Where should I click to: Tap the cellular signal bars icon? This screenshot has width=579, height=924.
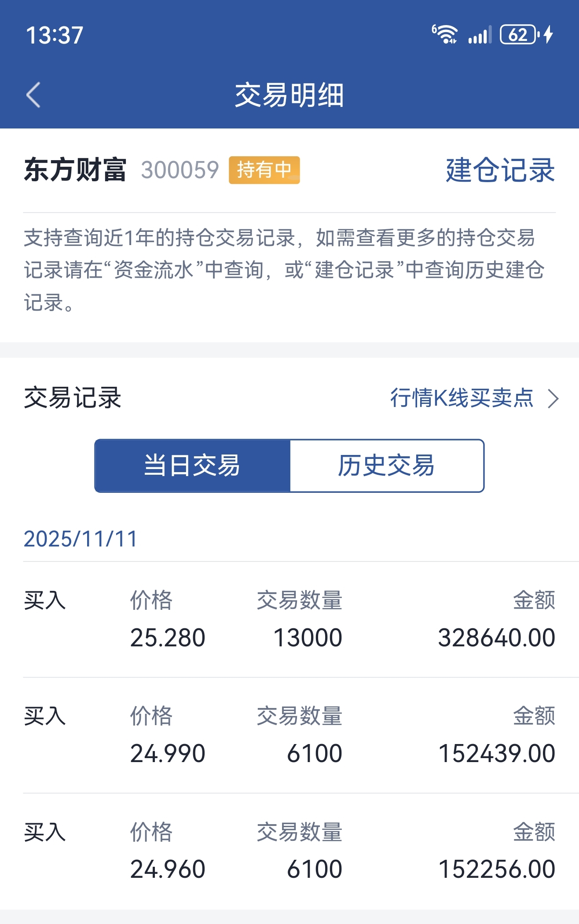point(480,35)
